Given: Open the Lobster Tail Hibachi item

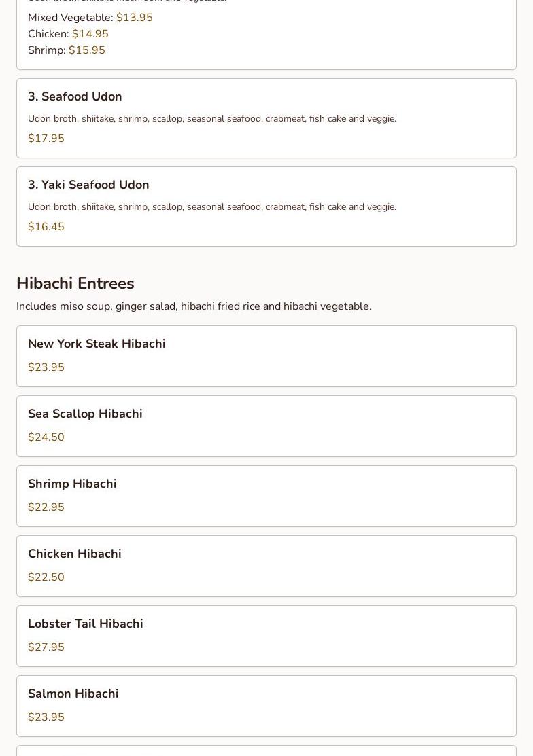Looking at the screenshot, I should point(86,624).
